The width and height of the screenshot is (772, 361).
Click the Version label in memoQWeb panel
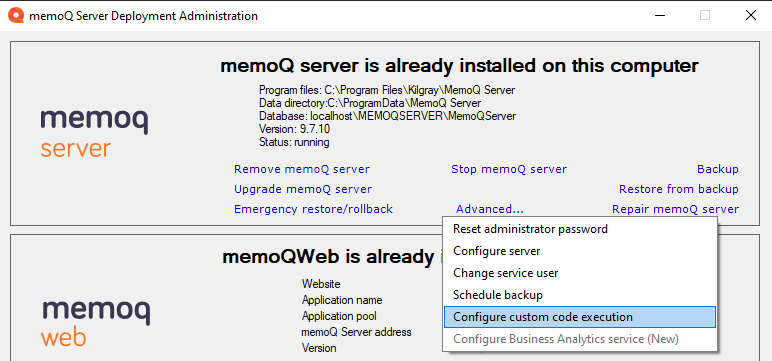click(x=319, y=348)
